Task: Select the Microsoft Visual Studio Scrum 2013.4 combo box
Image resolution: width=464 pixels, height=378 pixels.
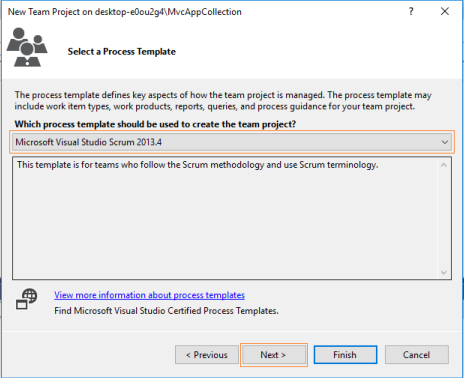Action: [232, 142]
